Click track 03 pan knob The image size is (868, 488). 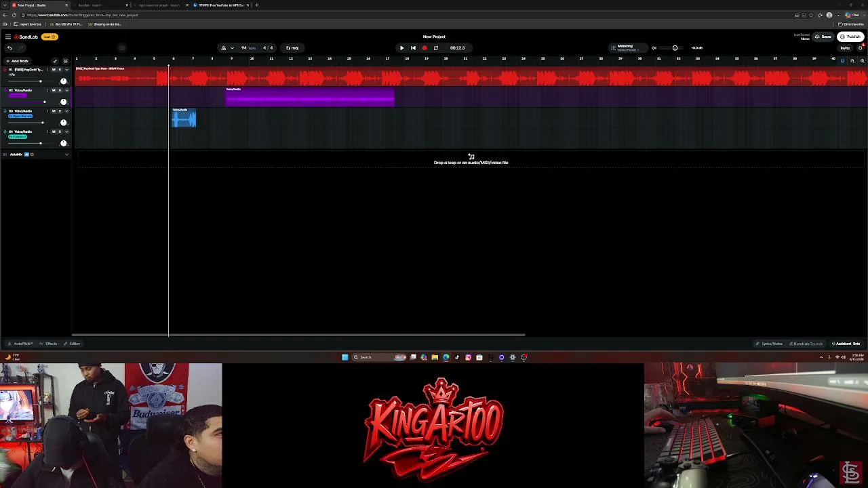[64, 123]
